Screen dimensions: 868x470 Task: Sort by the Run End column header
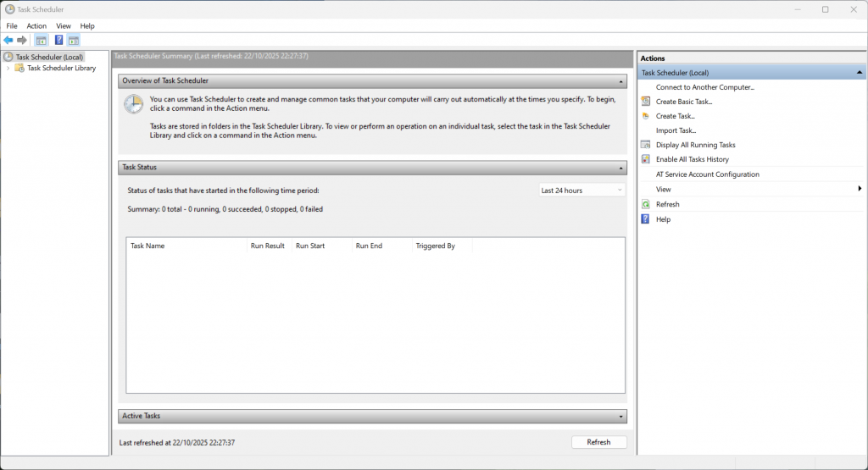coord(382,246)
